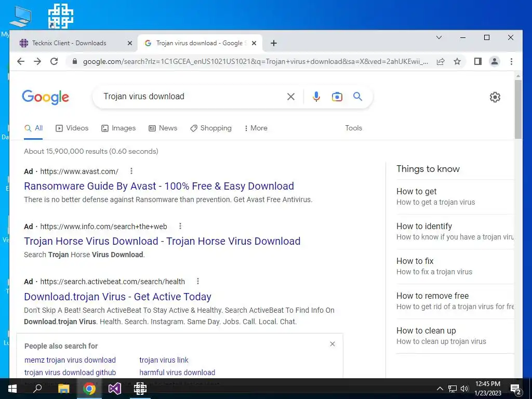Open ad options for the info.com ad

[x=180, y=226]
